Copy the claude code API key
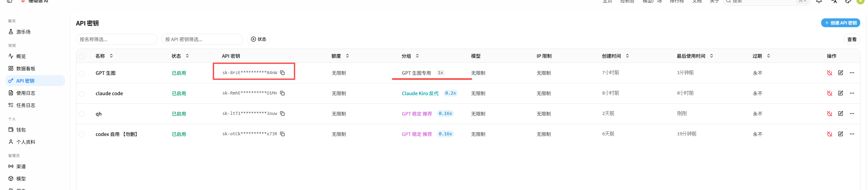Image resolution: width=868 pixels, height=190 pixels. [282, 93]
